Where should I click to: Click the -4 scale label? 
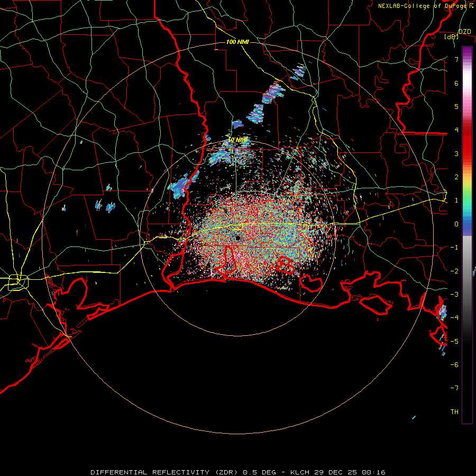click(454, 318)
